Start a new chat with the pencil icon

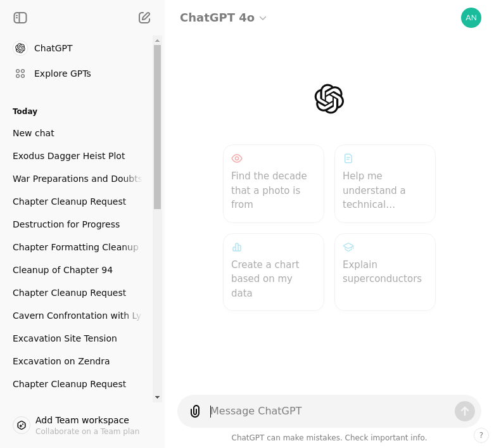(x=144, y=18)
